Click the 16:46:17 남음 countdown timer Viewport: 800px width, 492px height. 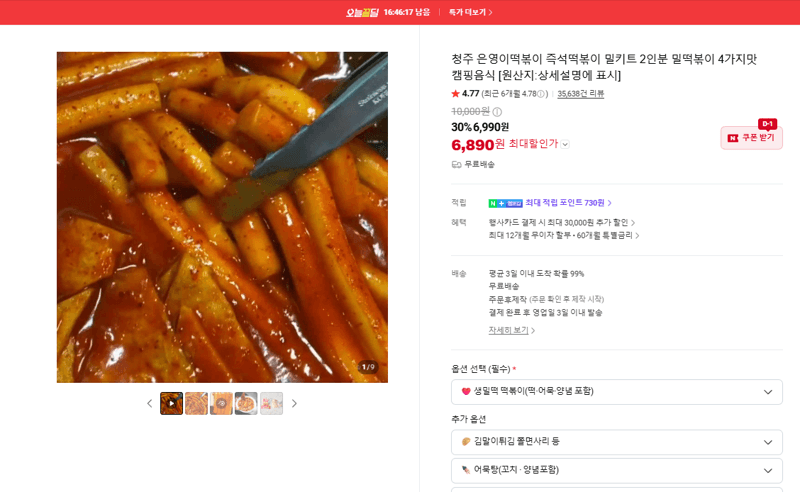407,12
